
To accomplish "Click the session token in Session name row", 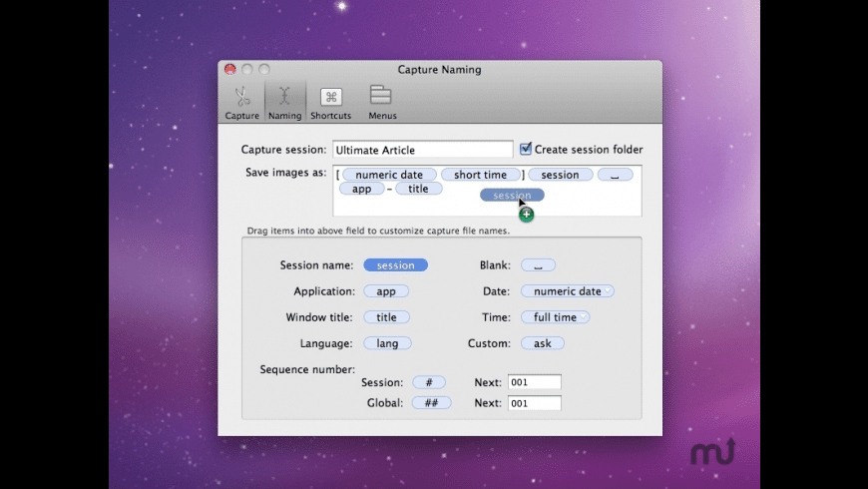I will 395,265.
